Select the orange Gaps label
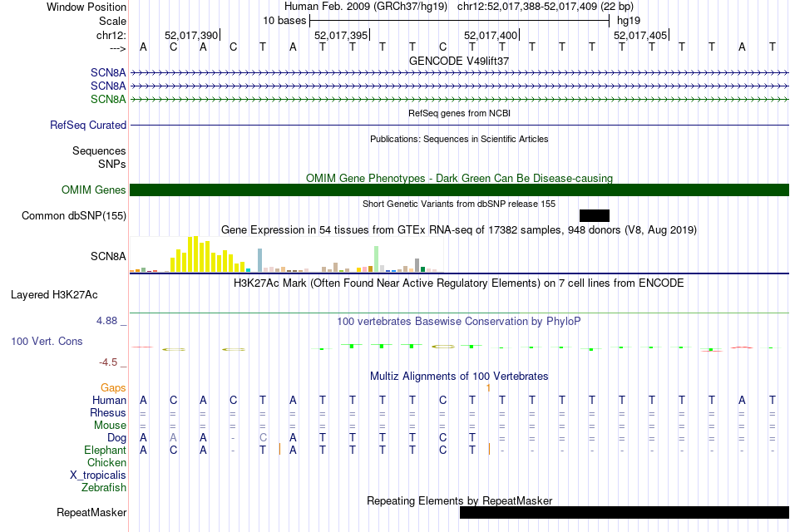The width and height of the screenshot is (790, 532). 113,387
